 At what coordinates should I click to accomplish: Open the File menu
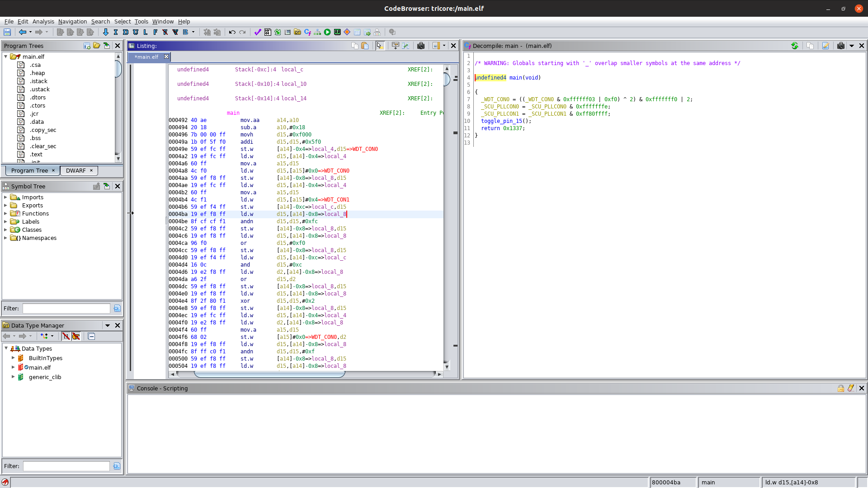(x=9, y=21)
